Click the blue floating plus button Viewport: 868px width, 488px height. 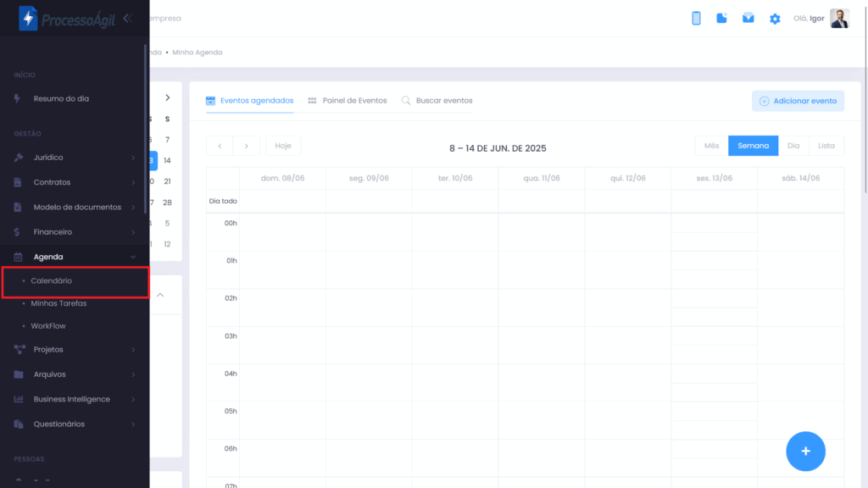pyautogui.click(x=805, y=452)
